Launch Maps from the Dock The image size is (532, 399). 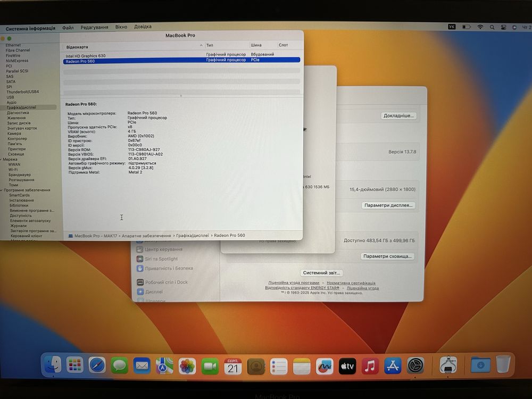click(164, 366)
